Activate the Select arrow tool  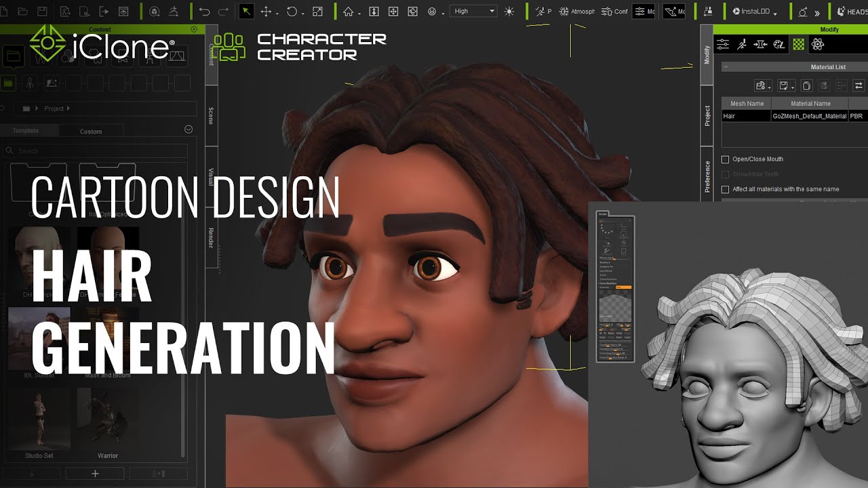(x=246, y=12)
